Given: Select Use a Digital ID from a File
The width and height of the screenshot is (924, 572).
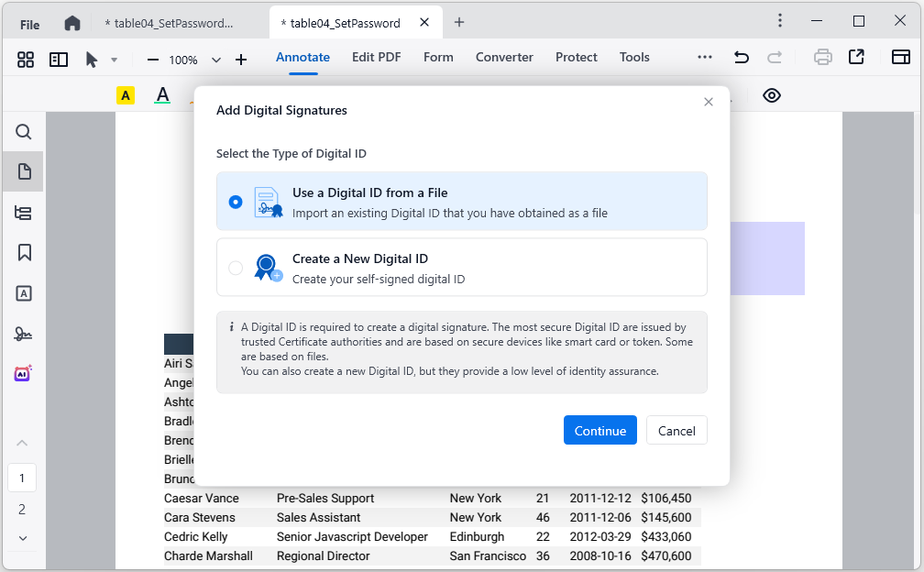Looking at the screenshot, I should coord(236,202).
